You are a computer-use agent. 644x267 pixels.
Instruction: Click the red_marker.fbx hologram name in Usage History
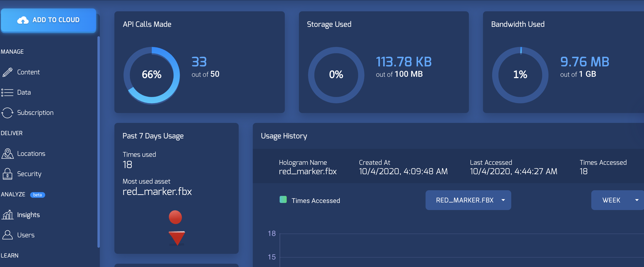tap(307, 171)
